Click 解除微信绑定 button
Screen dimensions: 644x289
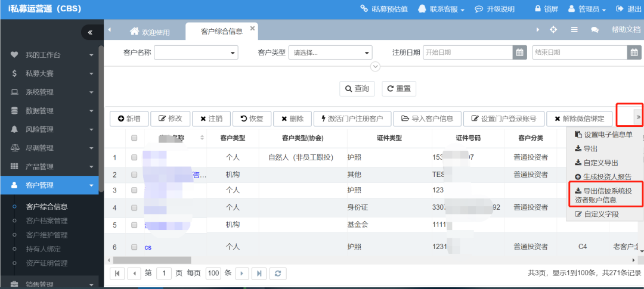tap(580, 119)
